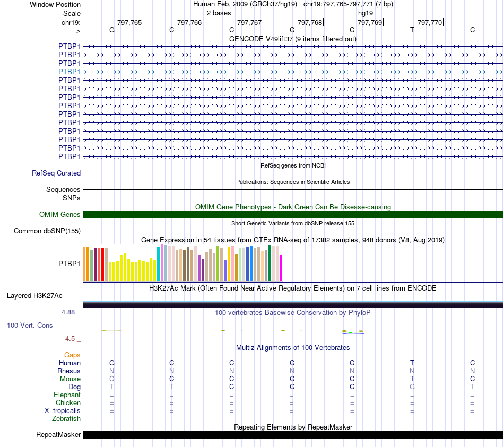Click the T base in the Human alignment row
Screen dimensions: 504x447
pos(412,363)
